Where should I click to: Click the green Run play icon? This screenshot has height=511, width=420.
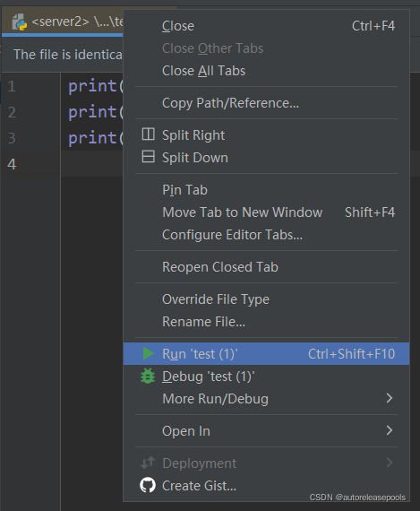pyautogui.click(x=148, y=353)
